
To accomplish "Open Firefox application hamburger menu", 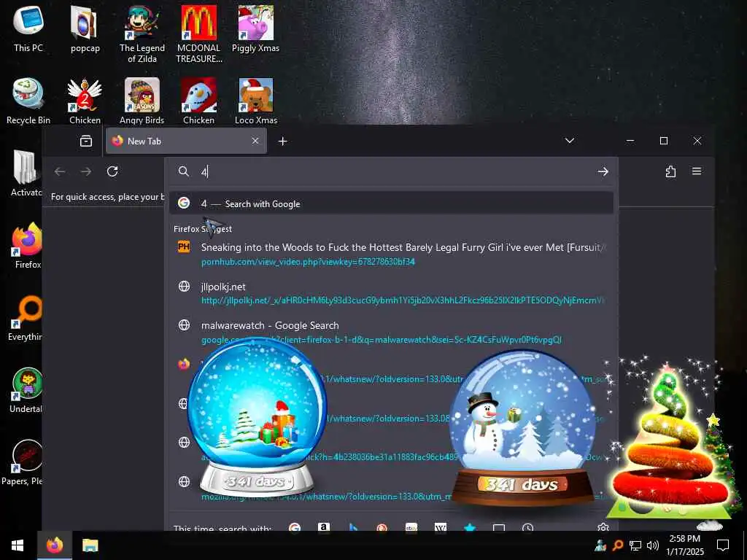I will pos(697,171).
